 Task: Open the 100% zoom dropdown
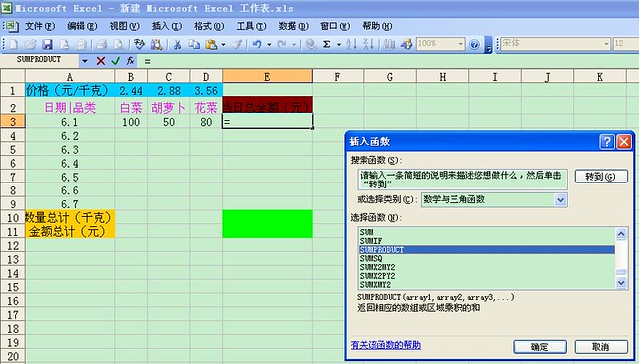click(461, 44)
